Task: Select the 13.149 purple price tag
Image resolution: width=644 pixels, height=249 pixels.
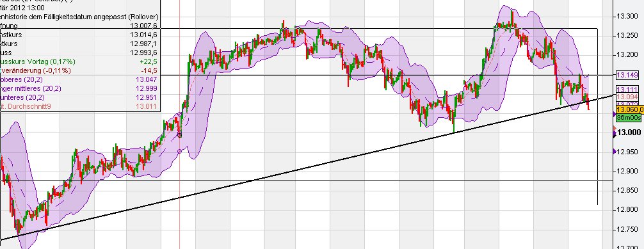Action: (627, 74)
